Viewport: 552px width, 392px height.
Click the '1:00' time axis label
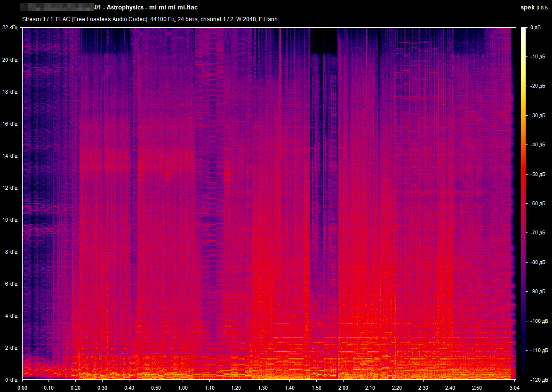click(x=183, y=388)
